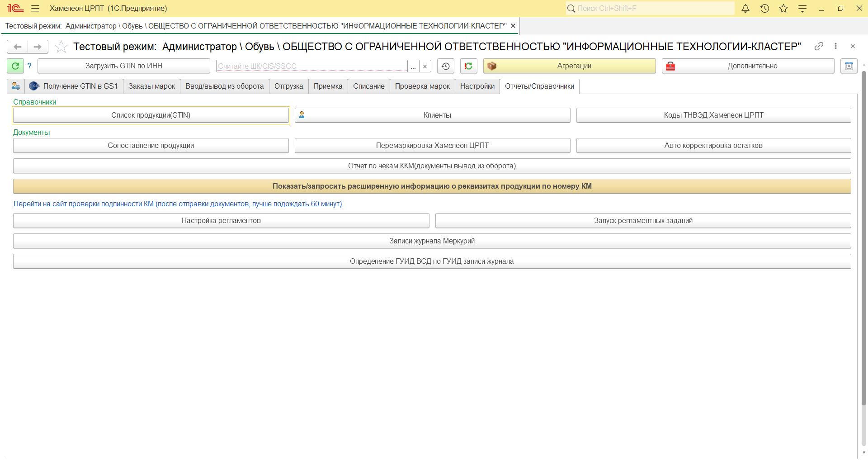
Task: Open Коды ТНВЭД Хамелеон ЦРПТ
Action: click(x=714, y=115)
